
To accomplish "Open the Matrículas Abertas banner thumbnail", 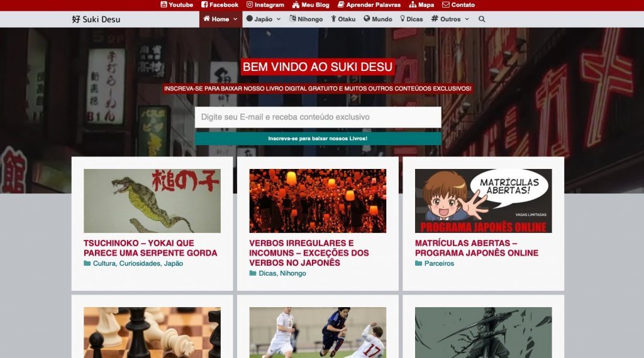I will pyautogui.click(x=483, y=201).
